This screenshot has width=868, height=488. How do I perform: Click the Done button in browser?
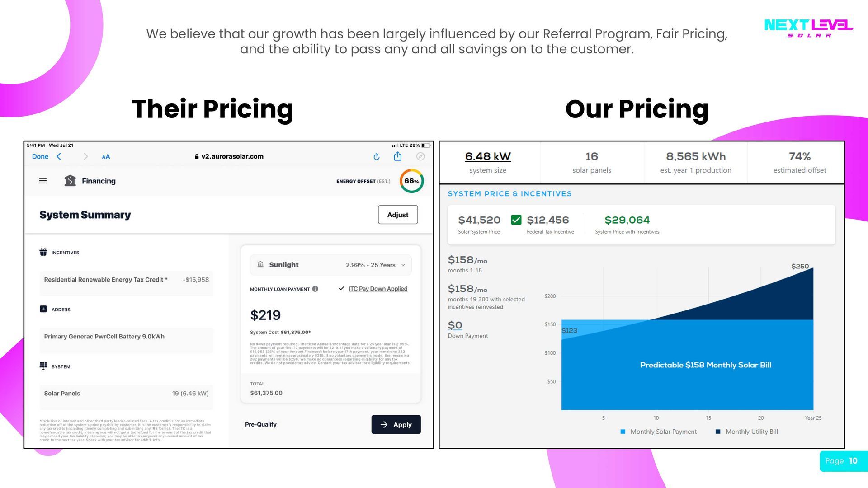click(40, 156)
